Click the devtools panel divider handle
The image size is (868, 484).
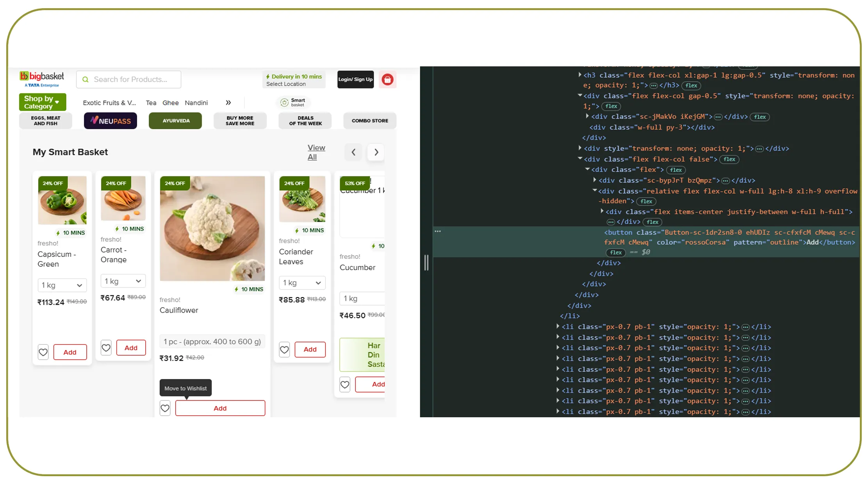(426, 262)
